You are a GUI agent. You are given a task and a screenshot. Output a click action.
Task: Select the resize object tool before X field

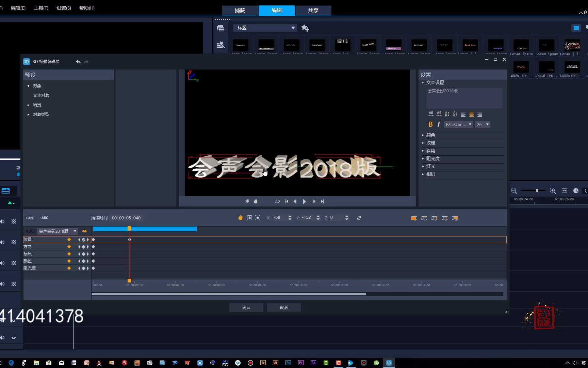coord(258,218)
